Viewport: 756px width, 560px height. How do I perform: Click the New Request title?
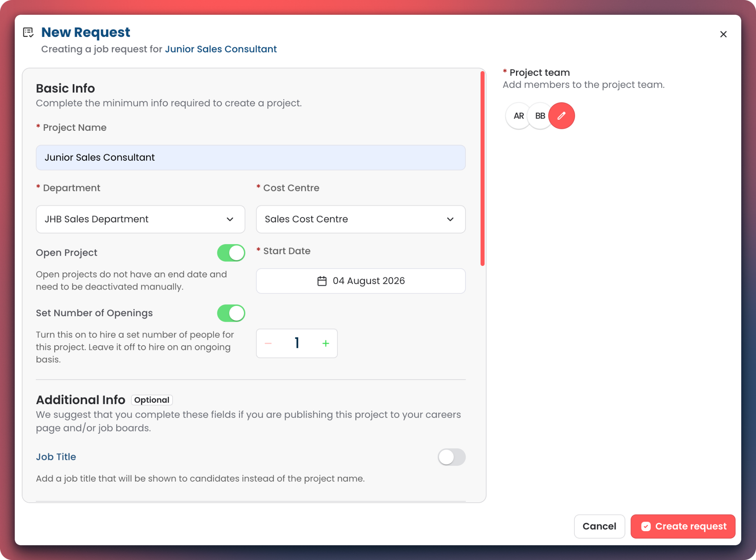click(86, 33)
